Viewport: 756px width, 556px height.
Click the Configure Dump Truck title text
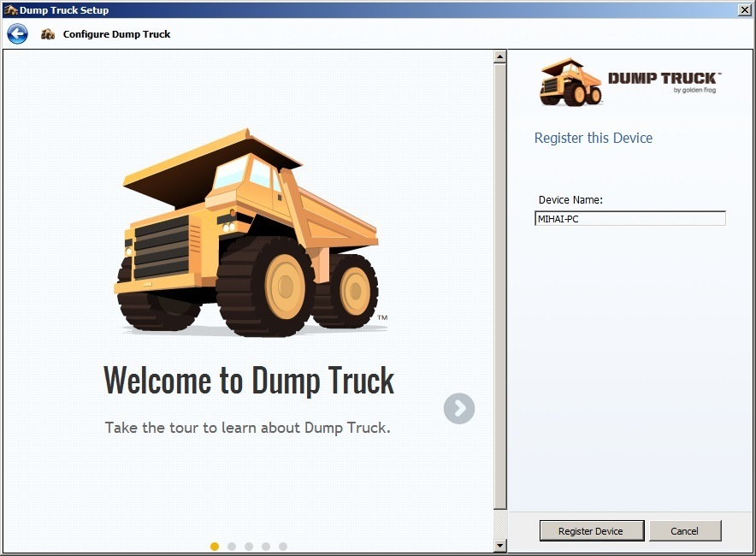[116, 34]
